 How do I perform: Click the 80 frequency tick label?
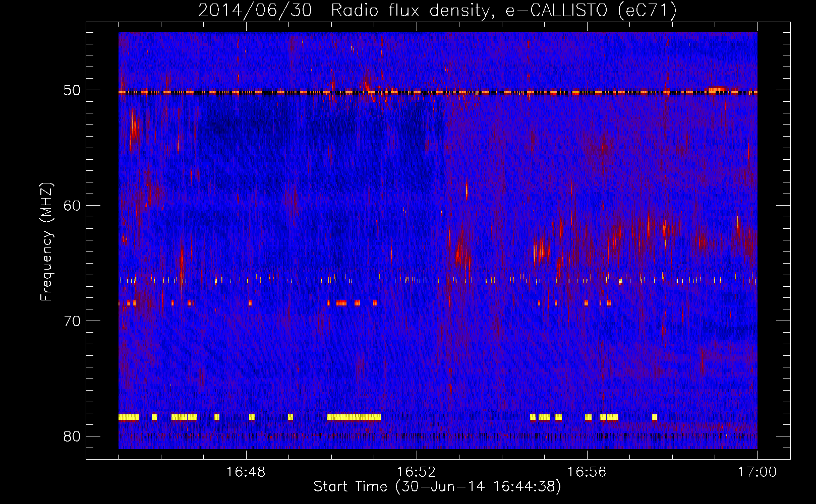click(72, 436)
